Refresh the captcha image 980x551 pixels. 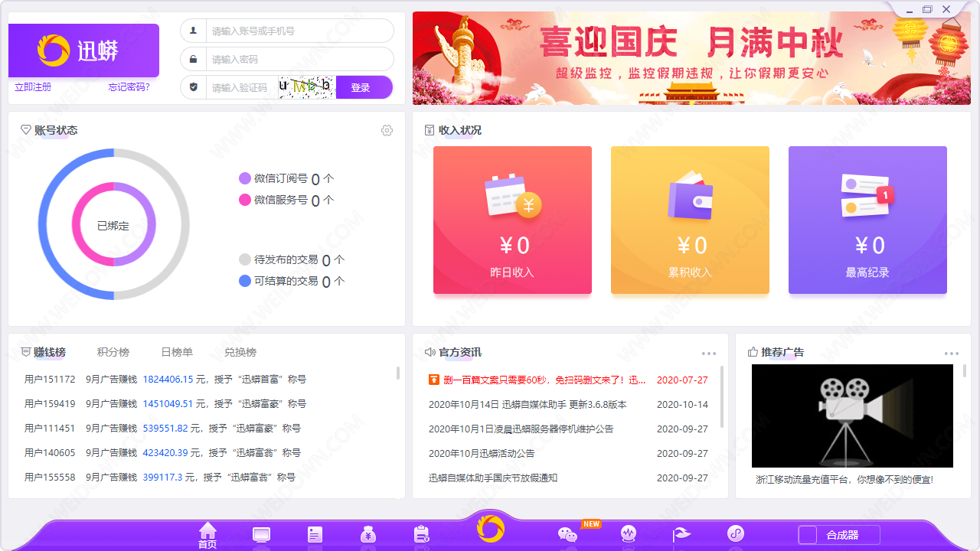tap(307, 87)
